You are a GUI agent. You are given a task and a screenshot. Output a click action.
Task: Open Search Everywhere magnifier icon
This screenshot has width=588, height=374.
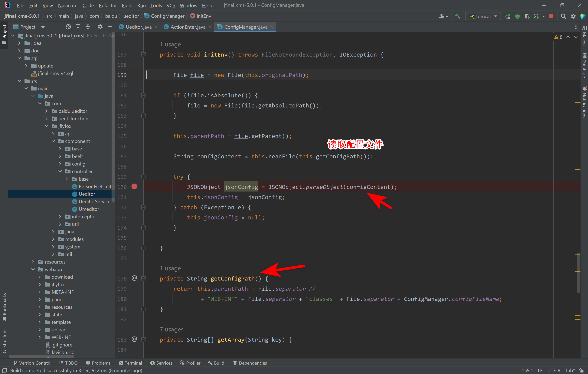pos(563,16)
